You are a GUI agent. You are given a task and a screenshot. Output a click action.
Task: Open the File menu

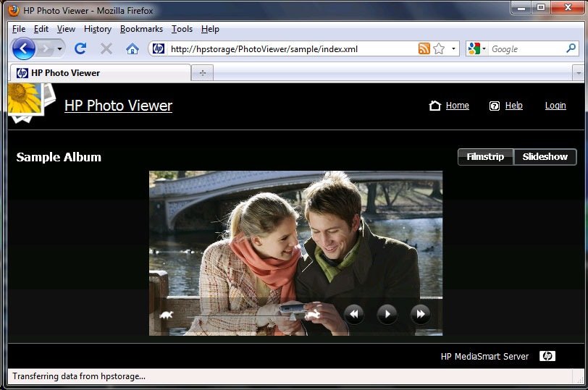click(x=19, y=29)
